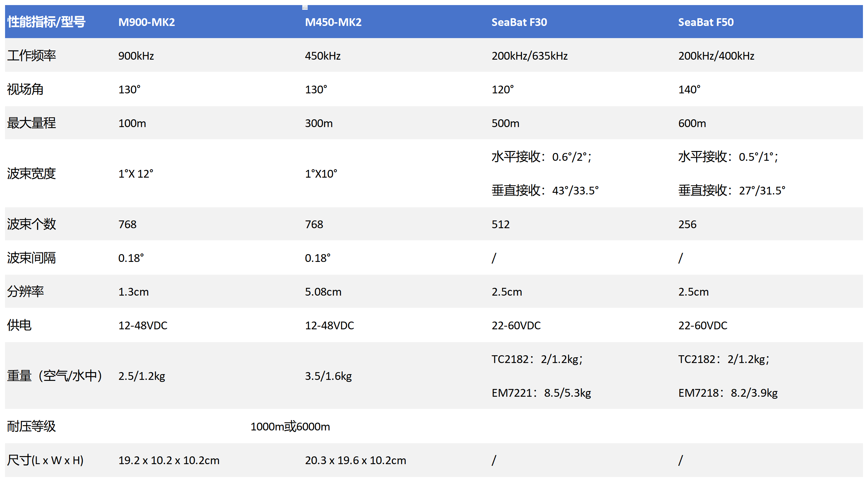Viewport: 868px width, 482px height.
Task: Click the 22-60VDC cell under SeaBat F50
Action: 703,326
